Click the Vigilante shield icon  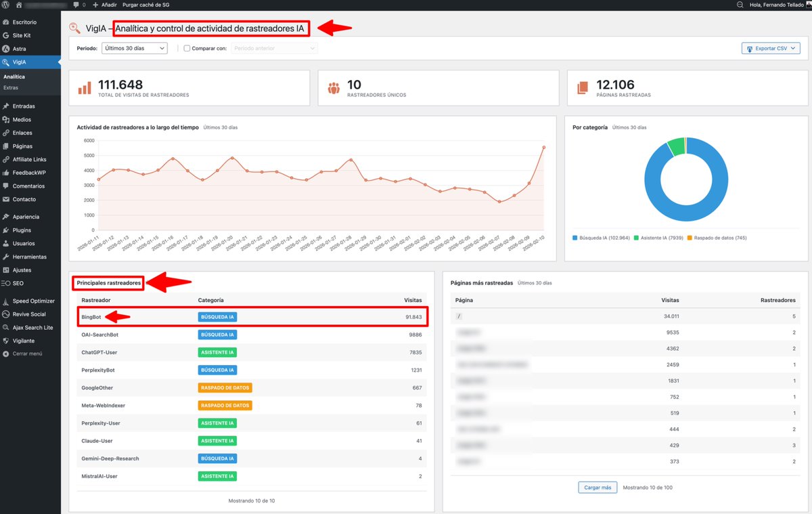pyautogui.click(x=6, y=341)
